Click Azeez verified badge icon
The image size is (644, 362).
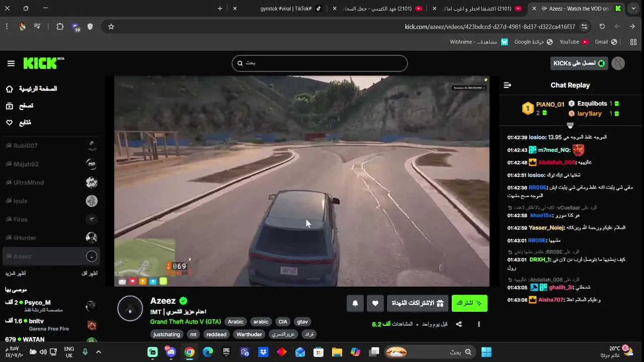183,301
